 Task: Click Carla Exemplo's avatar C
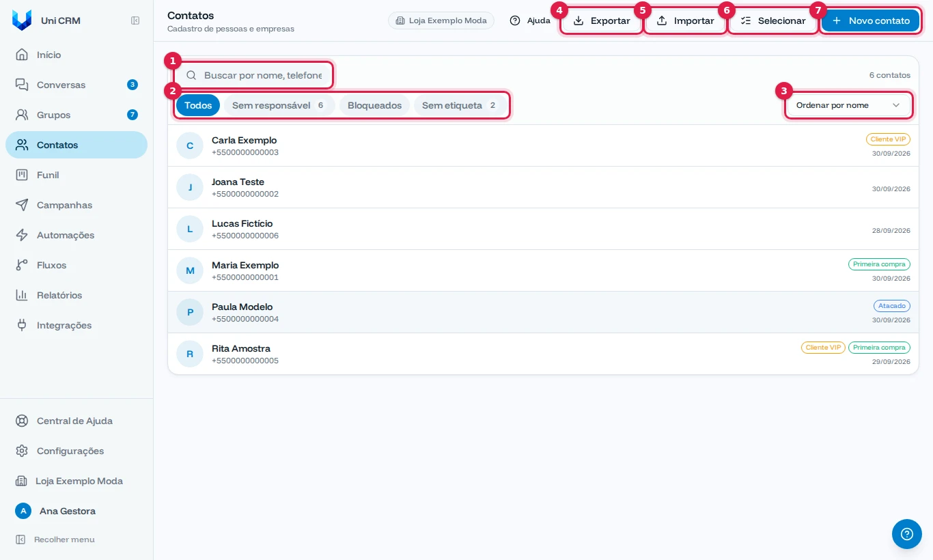click(190, 145)
